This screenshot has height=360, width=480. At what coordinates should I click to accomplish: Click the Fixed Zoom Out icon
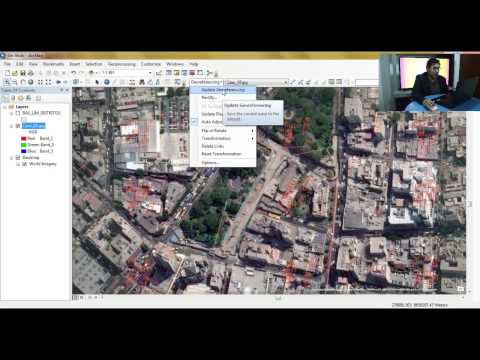pos(48,82)
